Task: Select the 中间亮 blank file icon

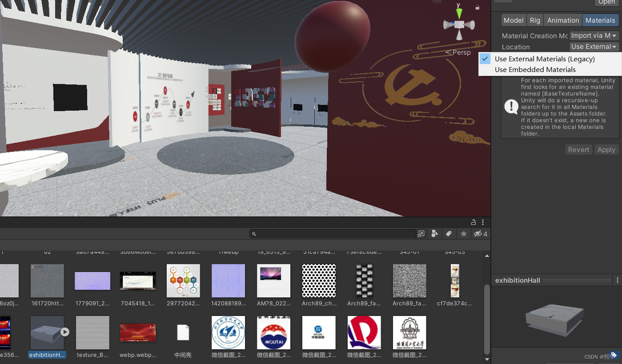Action: point(183,332)
